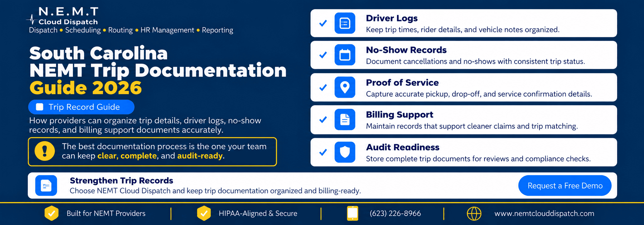Image resolution: width=644 pixels, height=225 pixels.
Task: Click the No-Show Records calendar icon
Action: point(345,55)
